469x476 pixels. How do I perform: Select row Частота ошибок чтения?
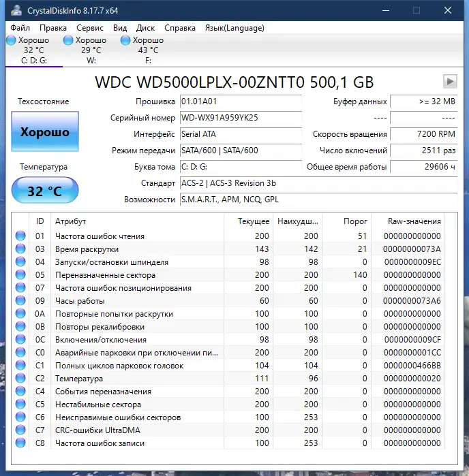(x=228, y=236)
